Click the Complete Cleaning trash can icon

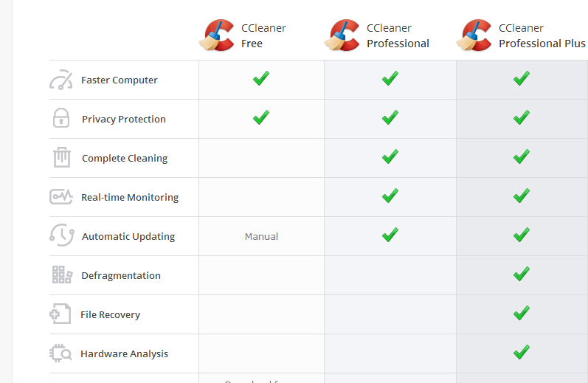61,157
